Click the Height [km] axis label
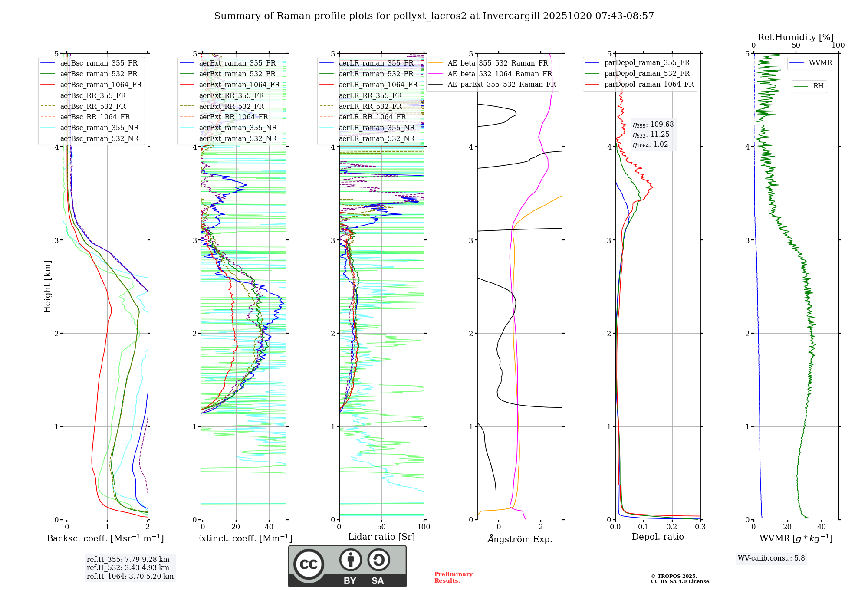868x590 pixels. click(48, 287)
